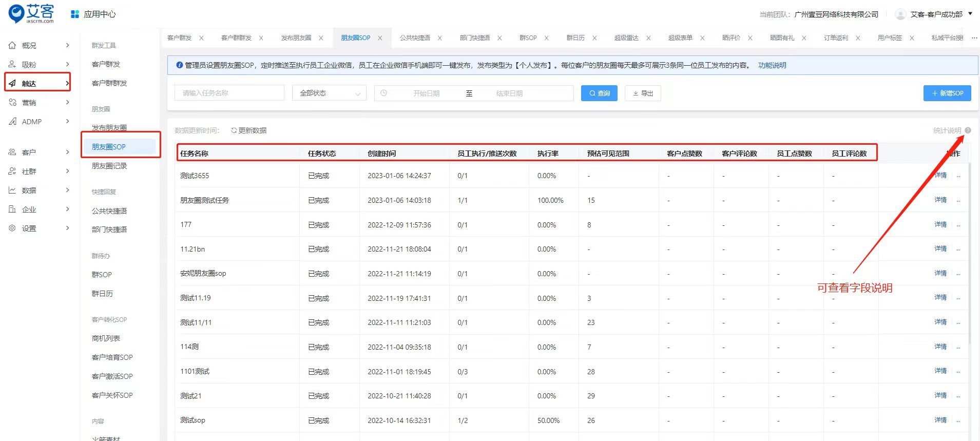Switch to the 群SOP tab

coord(528,38)
